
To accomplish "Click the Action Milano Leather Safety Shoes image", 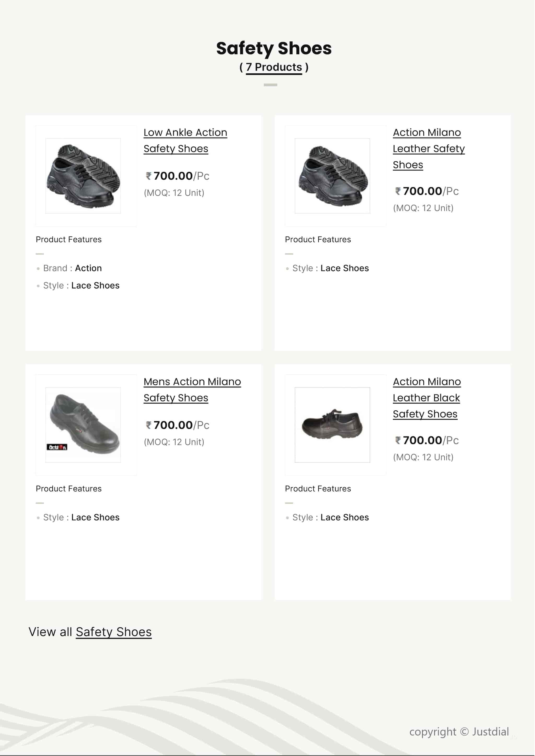I will point(332,176).
